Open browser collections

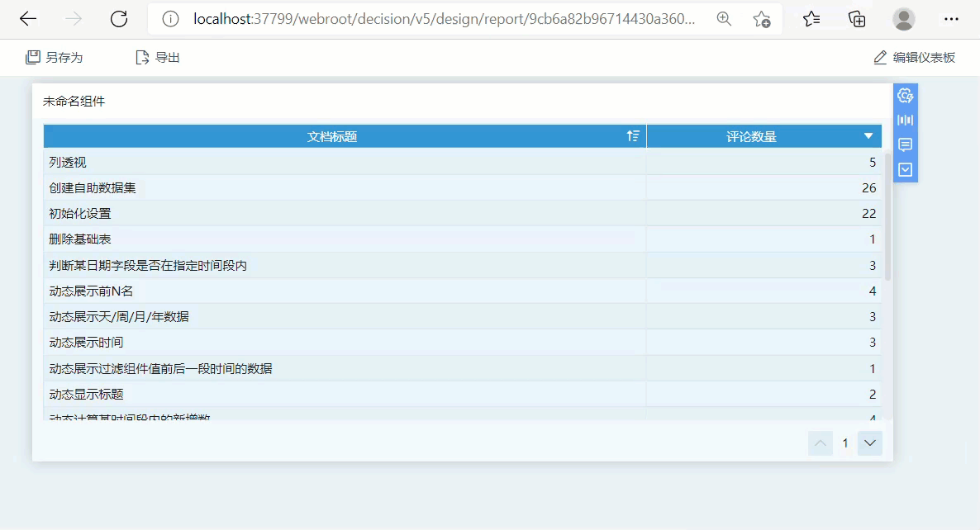pyautogui.click(x=857, y=19)
